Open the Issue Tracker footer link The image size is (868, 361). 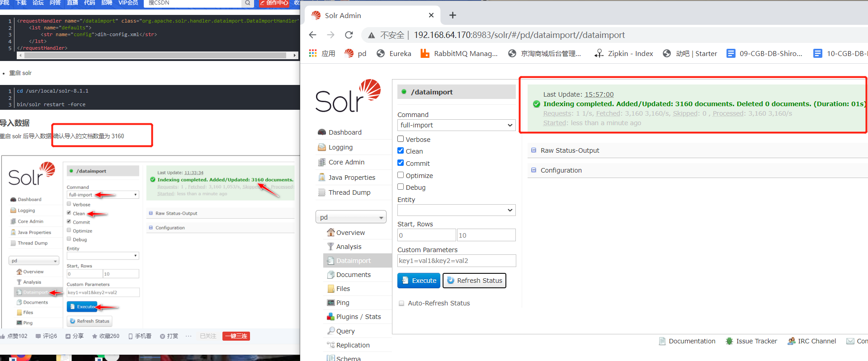(x=751, y=341)
